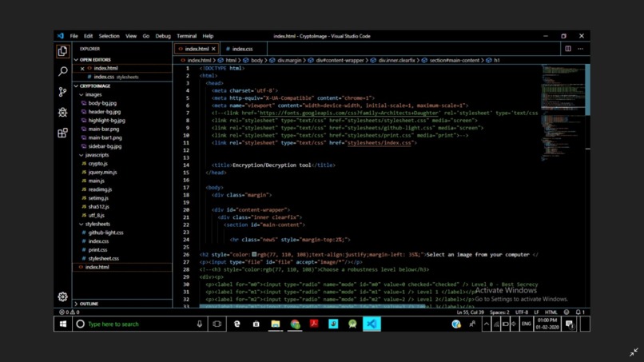Viewport: 644px width, 362px height.
Task: Close the index.html editor tab
Action: 213,49
